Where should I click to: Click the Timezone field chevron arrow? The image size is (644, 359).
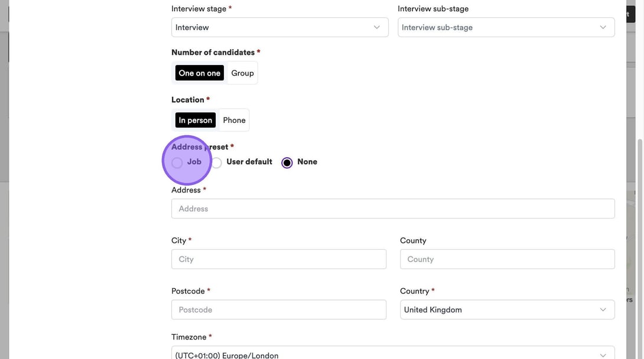(x=603, y=355)
